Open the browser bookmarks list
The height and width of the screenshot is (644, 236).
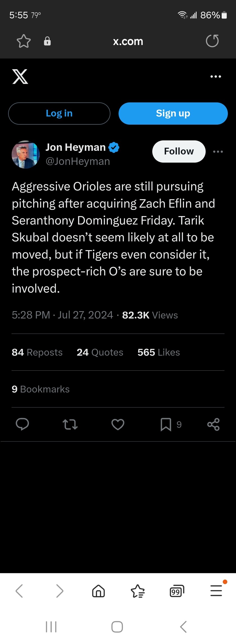tap(138, 591)
